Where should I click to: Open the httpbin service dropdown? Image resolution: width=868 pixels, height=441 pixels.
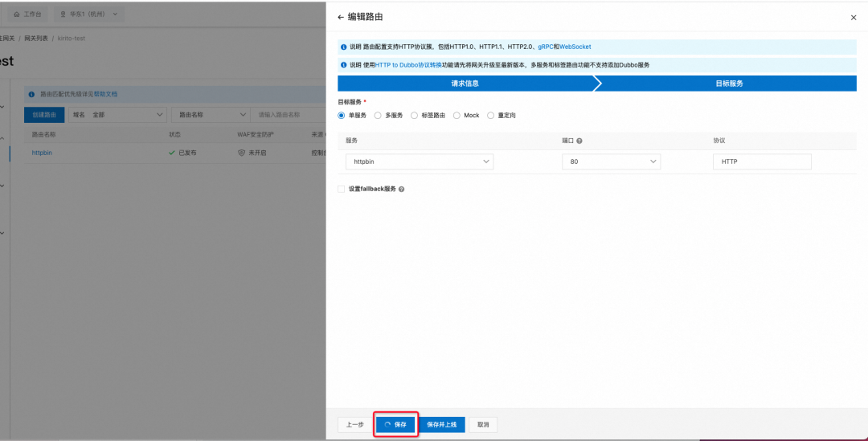click(x=420, y=161)
